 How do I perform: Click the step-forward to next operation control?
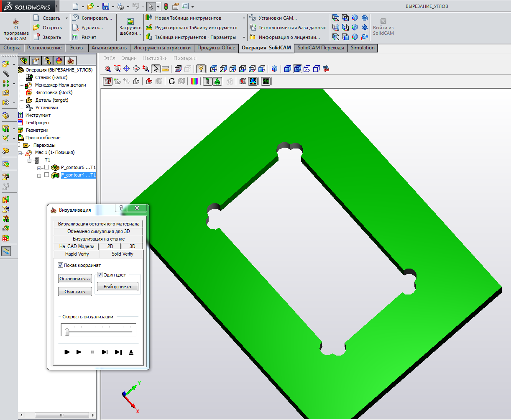pos(105,352)
